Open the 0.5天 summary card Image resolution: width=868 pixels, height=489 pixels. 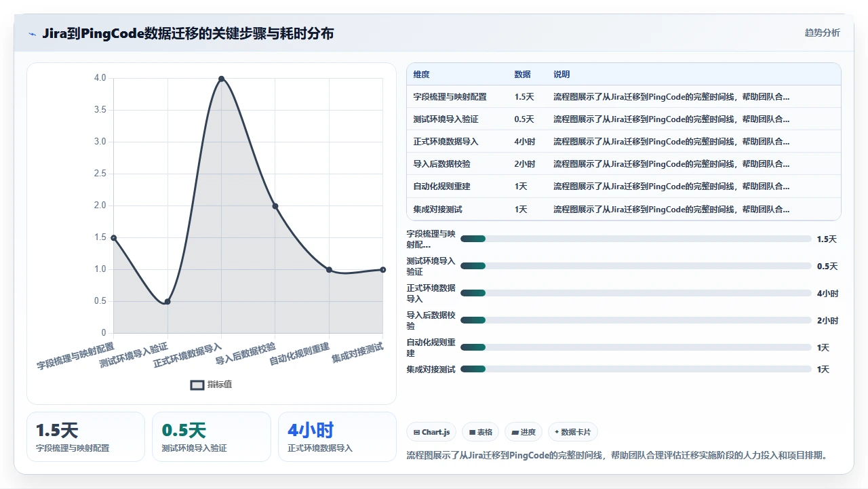212,437
